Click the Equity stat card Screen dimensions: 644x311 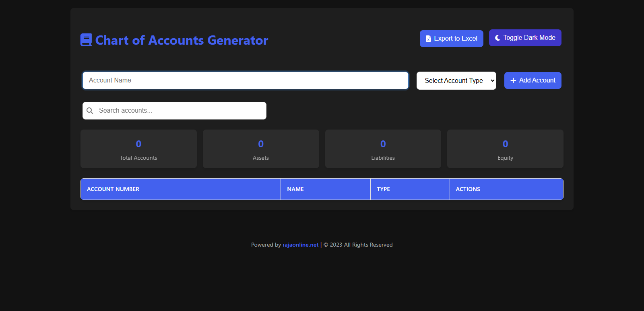505,149
